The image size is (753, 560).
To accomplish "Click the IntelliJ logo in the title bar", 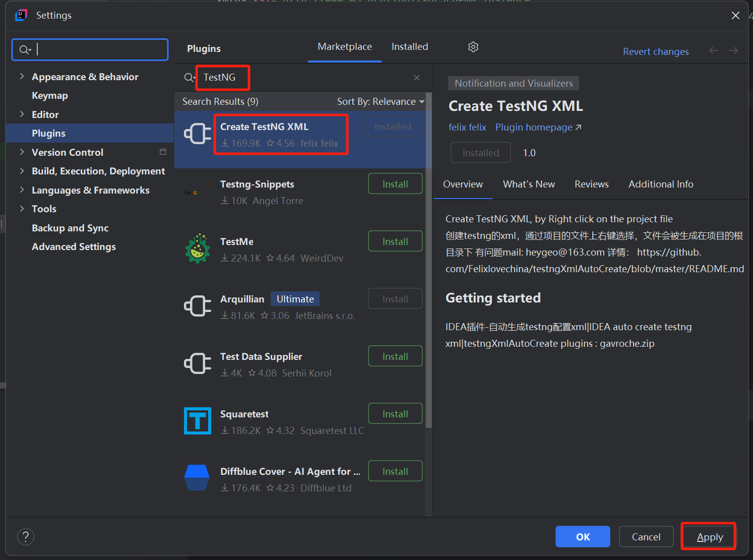I will (21, 15).
